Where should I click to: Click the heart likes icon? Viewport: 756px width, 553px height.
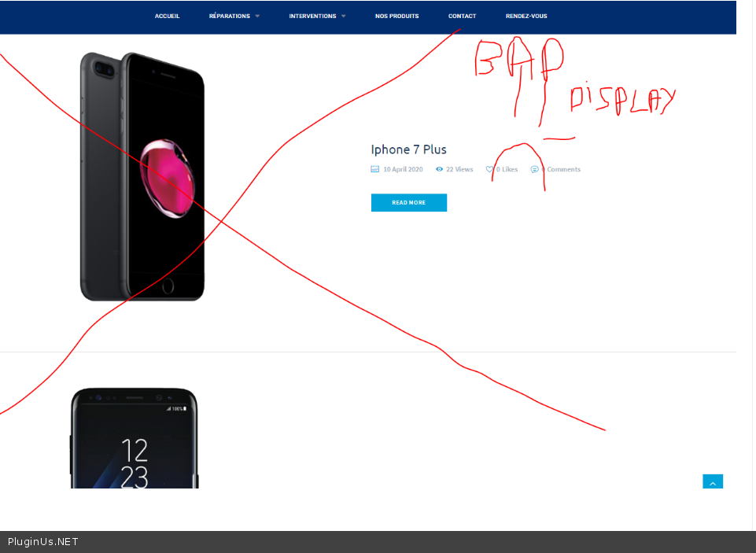[x=489, y=169]
